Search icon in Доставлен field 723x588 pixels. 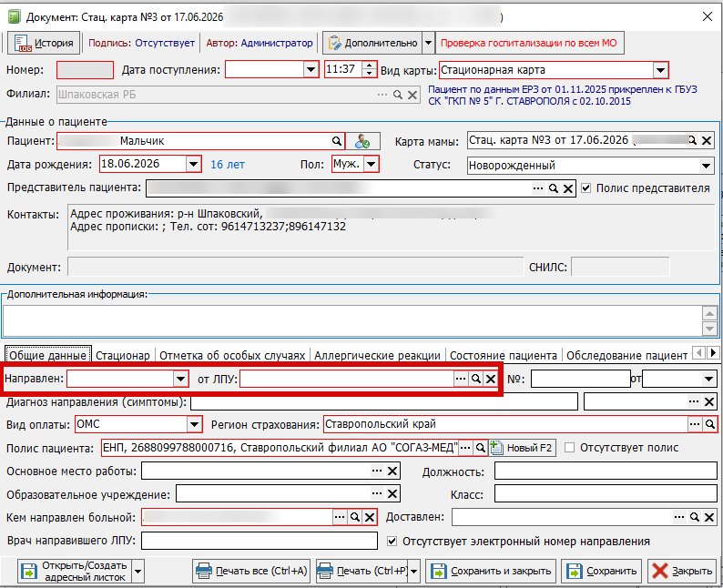point(695,517)
